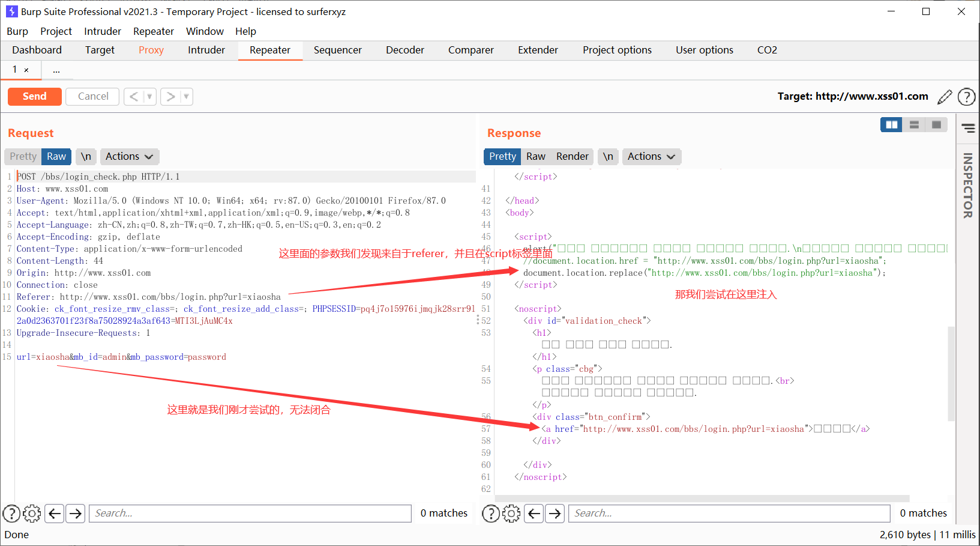Open the new Repeater tab ellipsis
Screen dimensions: 980x546
pos(56,70)
